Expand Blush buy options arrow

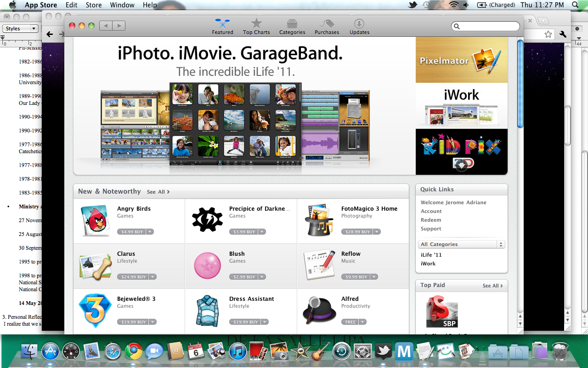pyautogui.click(x=262, y=277)
